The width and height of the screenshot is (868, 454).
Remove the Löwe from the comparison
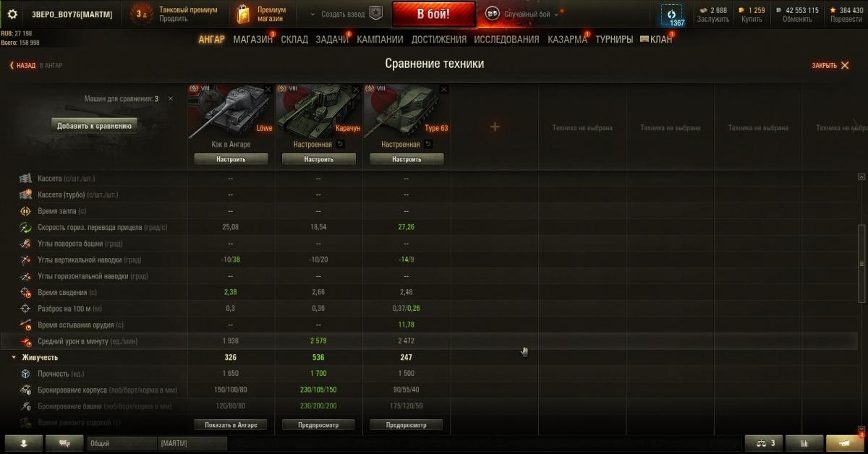[268, 89]
